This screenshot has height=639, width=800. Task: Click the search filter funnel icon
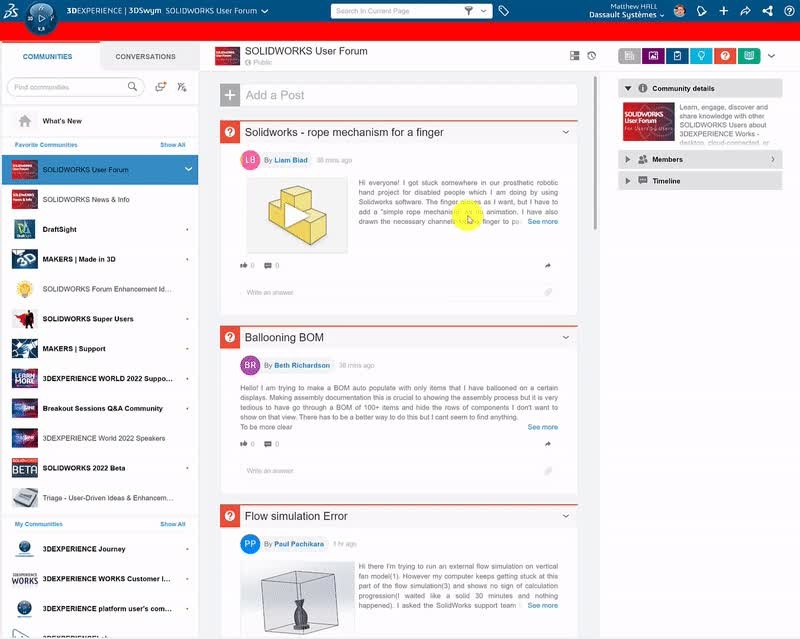(x=468, y=11)
